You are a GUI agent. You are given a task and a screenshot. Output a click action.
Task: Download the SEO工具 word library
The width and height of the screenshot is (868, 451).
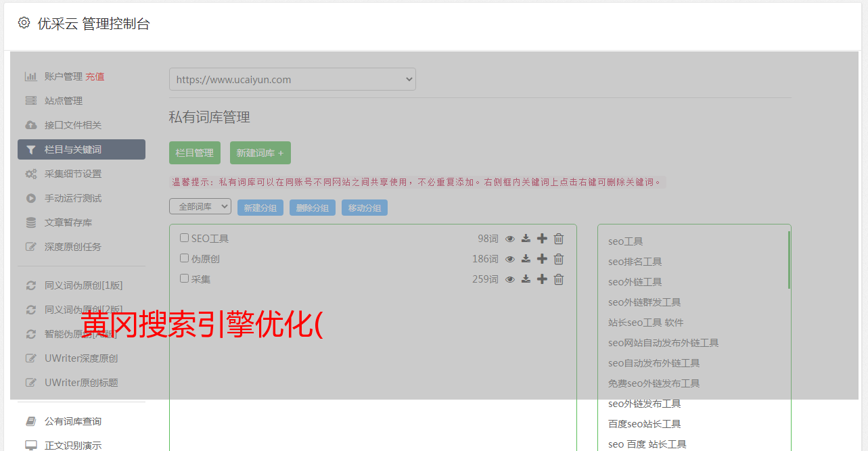tap(526, 239)
